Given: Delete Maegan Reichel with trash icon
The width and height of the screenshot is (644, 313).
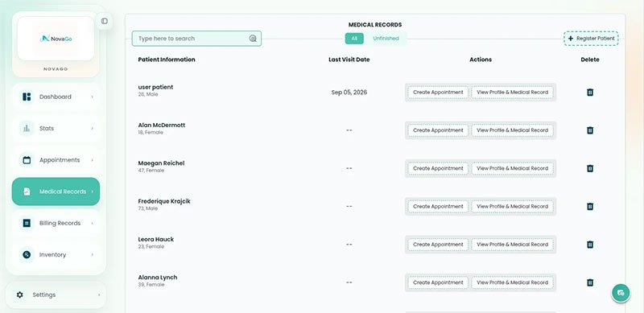Looking at the screenshot, I should click(590, 168).
